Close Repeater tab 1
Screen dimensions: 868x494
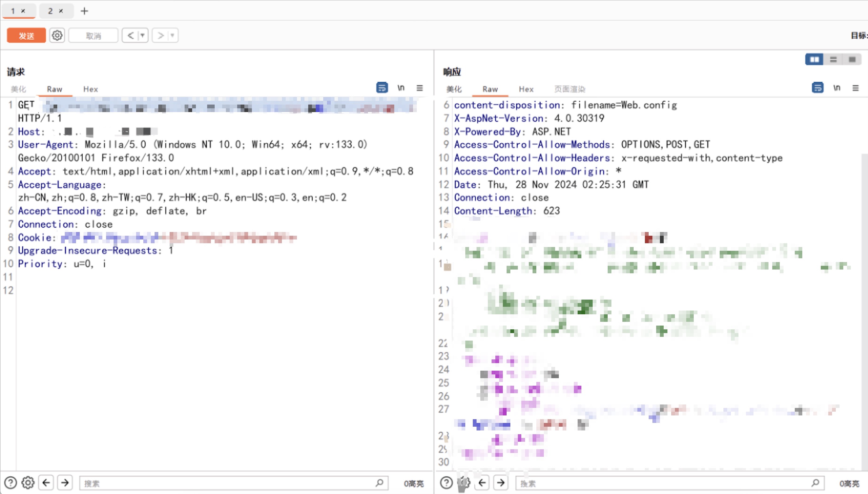[x=23, y=11]
